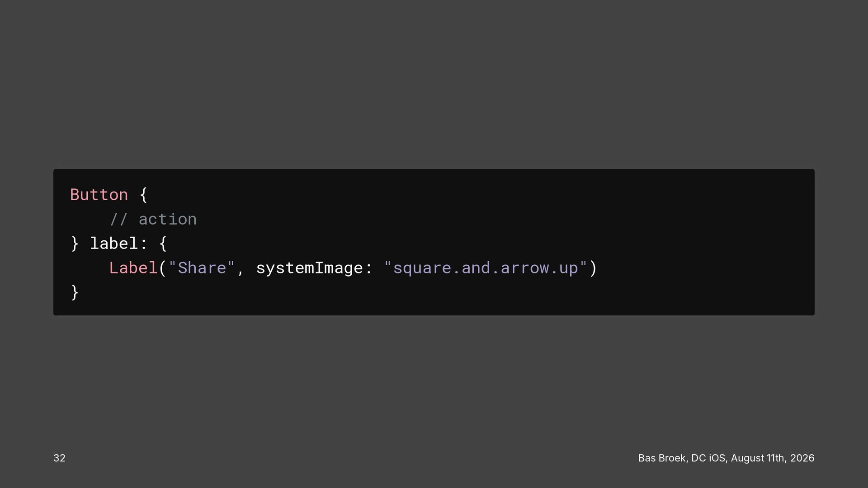Click the closing parenthesis after arrow.up string
This screenshot has width=868, height=488.
point(593,268)
